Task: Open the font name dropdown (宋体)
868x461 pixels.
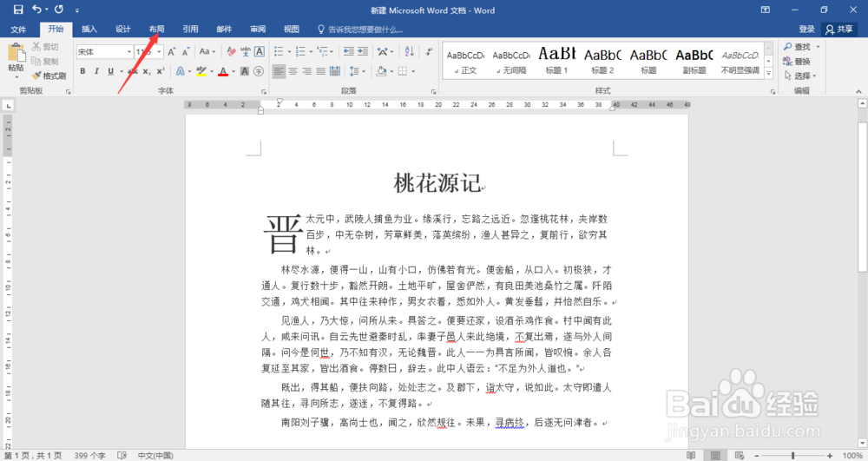Action: 129,52
